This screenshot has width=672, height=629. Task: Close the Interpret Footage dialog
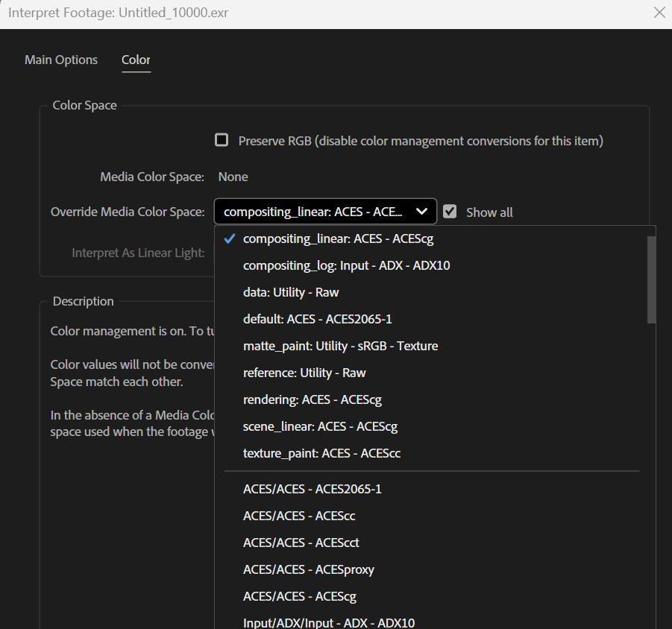tap(659, 13)
